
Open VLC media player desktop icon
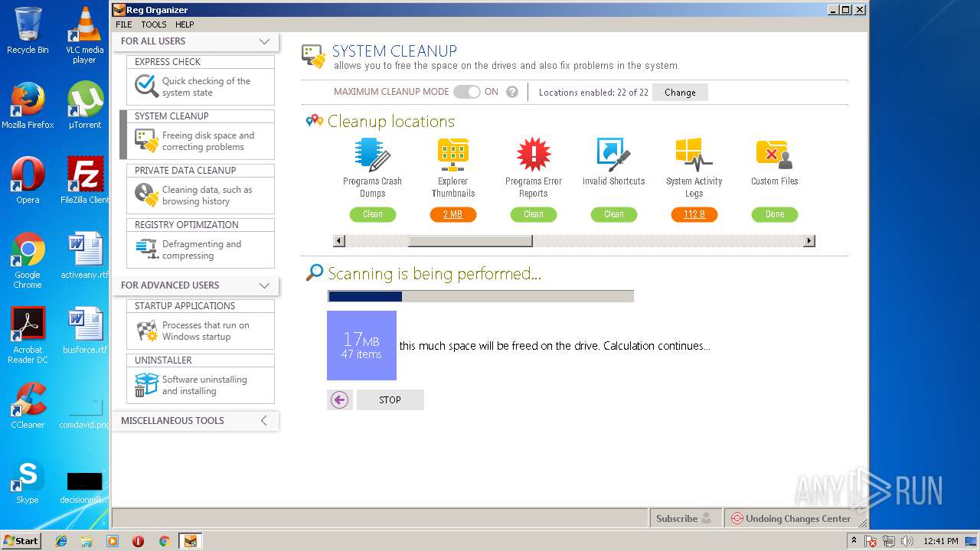(x=84, y=35)
